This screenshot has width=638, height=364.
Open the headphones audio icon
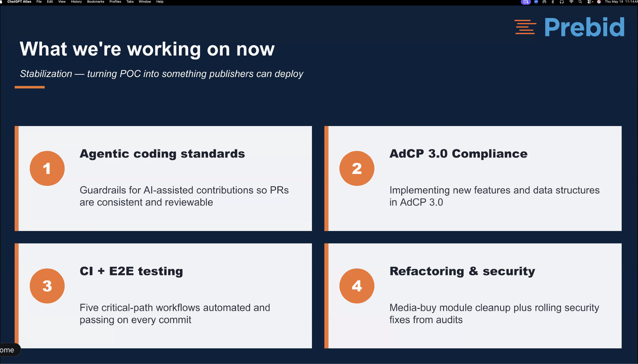[562, 2]
